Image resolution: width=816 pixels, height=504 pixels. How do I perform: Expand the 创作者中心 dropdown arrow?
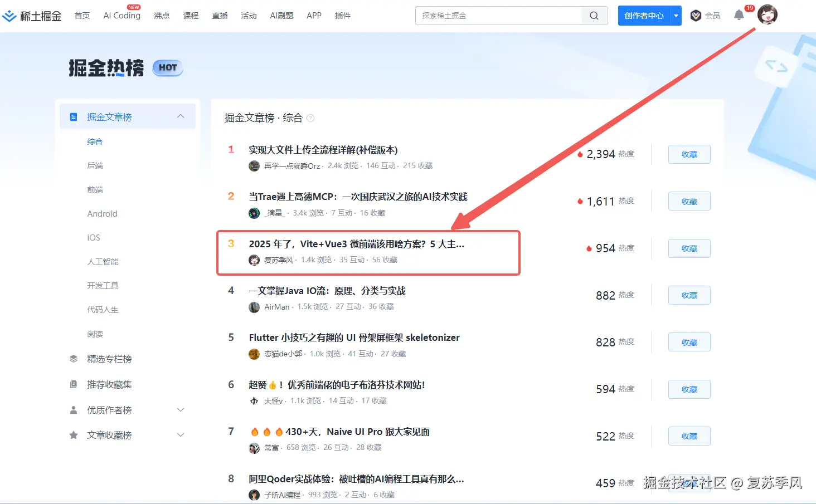pos(676,16)
